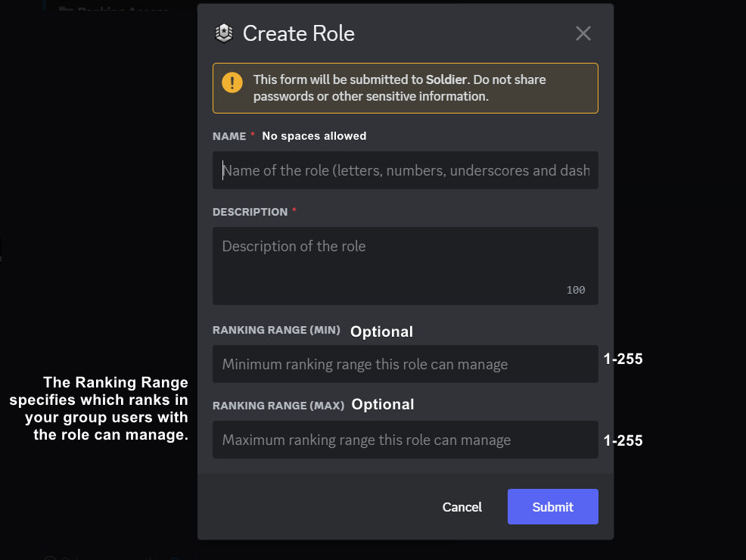The width and height of the screenshot is (746, 560).
Task: Click the yellow warning exclamation icon
Action: (x=232, y=82)
